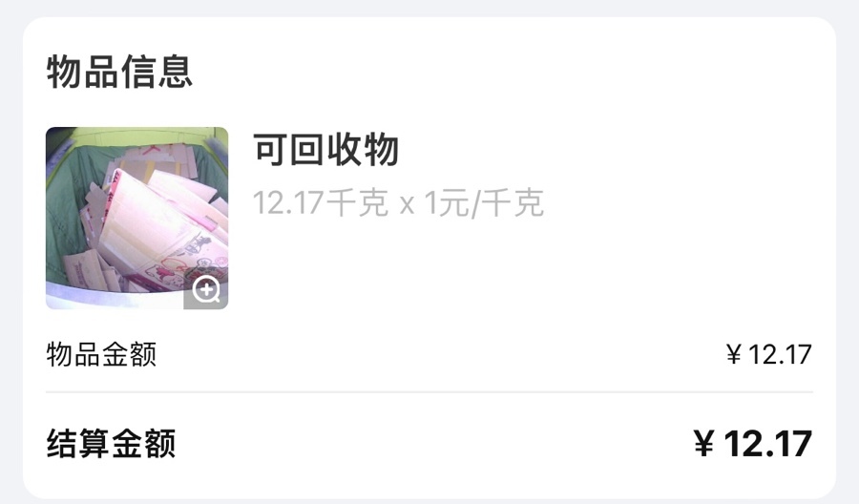Click the yen symbol in the bold total

click(704, 444)
